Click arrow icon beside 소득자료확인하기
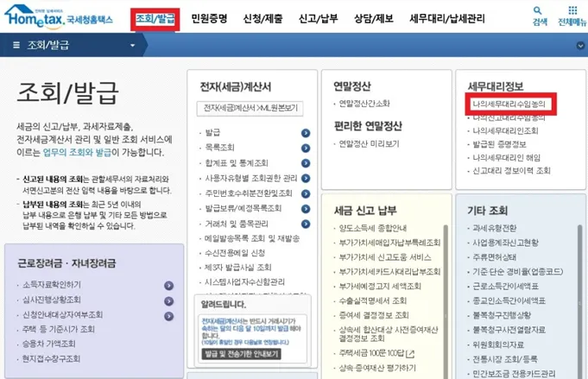The width and height of the screenshot is (588, 379). point(168,286)
